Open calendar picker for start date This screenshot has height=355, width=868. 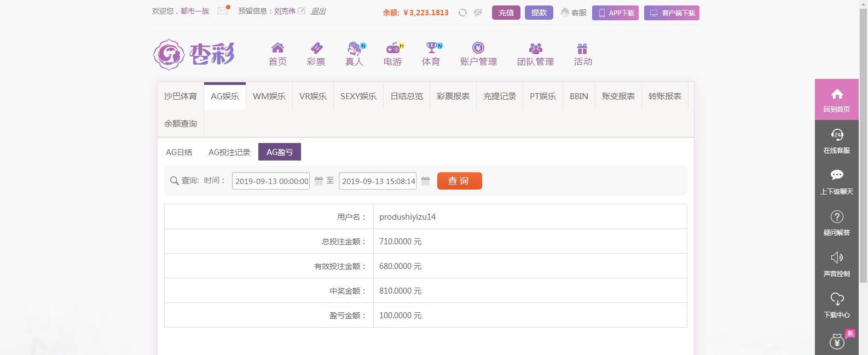tap(319, 181)
